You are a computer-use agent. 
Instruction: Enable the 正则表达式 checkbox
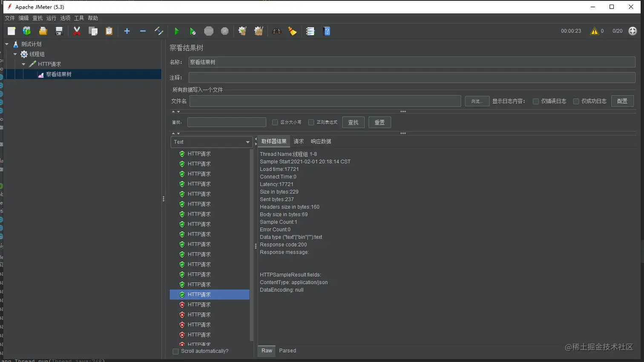point(311,123)
